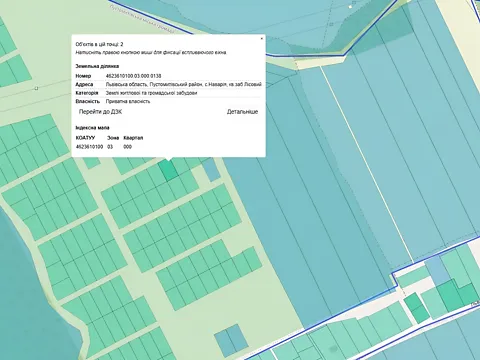Open the 'Перейти до ДЗК' link

(x=100, y=112)
